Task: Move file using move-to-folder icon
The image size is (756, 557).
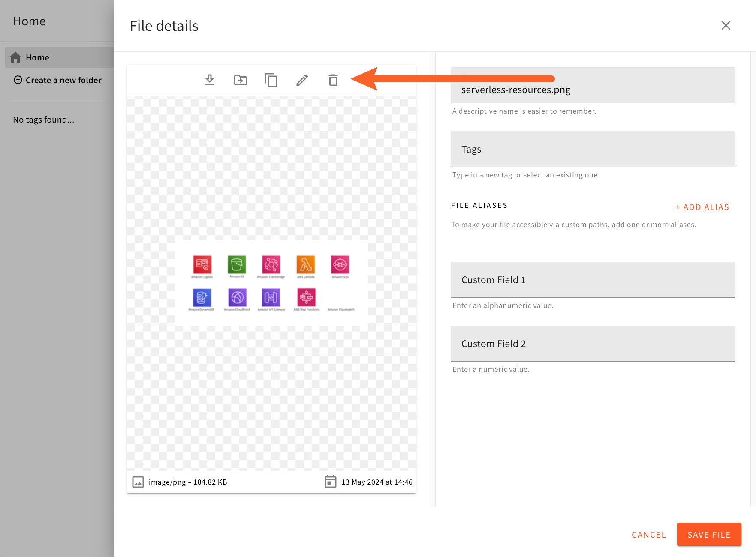Action: point(241,80)
